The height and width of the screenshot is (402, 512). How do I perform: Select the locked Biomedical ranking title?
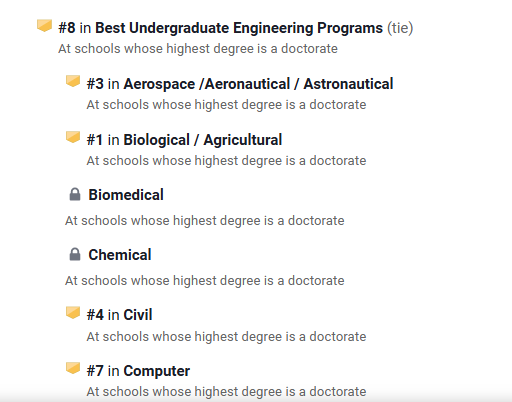click(x=126, y=195)
